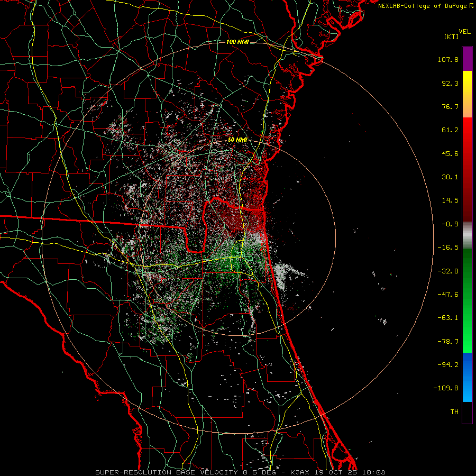
Task: Click the 100 NMI range ring label
Action: pos(237,42)
